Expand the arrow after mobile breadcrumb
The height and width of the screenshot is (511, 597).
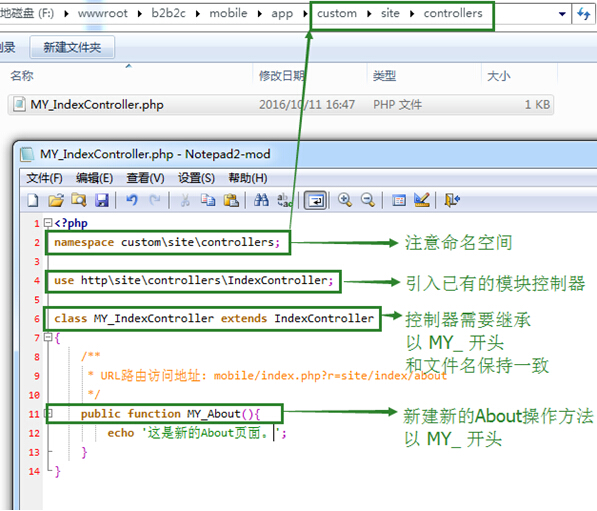coord(260,14)
